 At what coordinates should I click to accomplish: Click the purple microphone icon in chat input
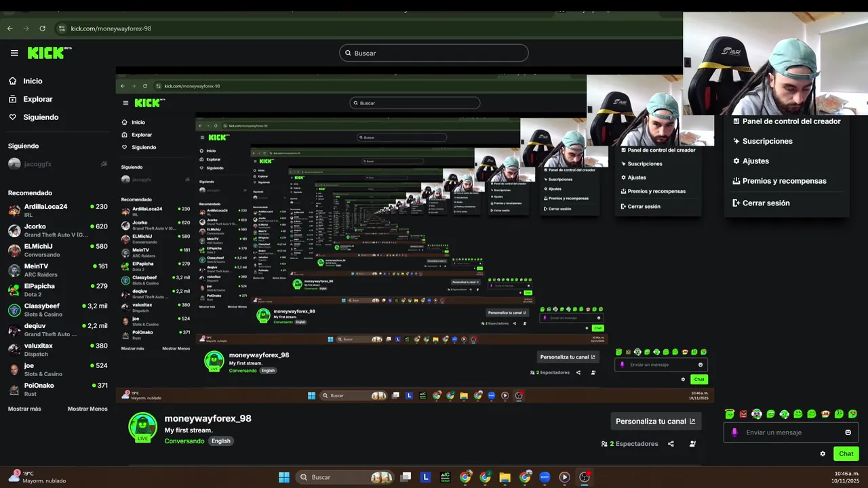(x=734, y=432)
